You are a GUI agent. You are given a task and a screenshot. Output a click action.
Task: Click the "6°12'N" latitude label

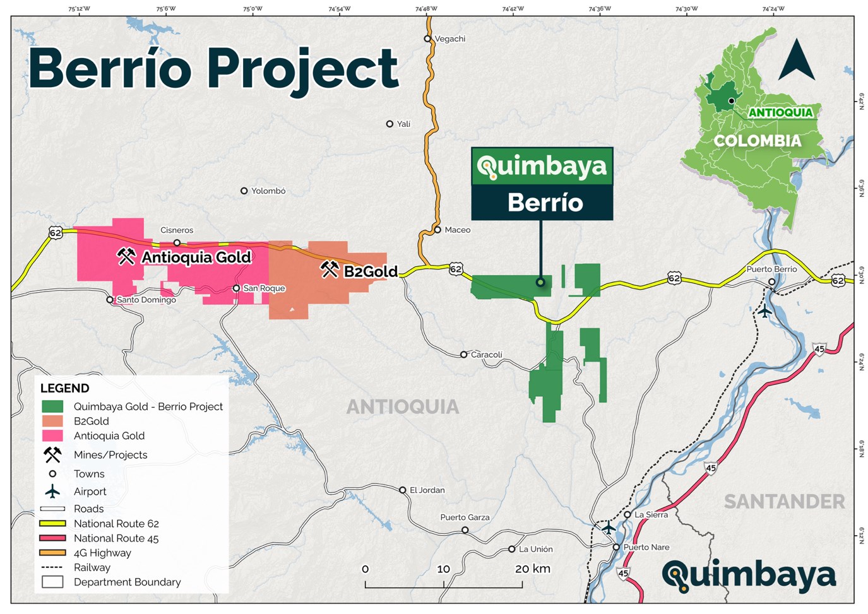861,535
